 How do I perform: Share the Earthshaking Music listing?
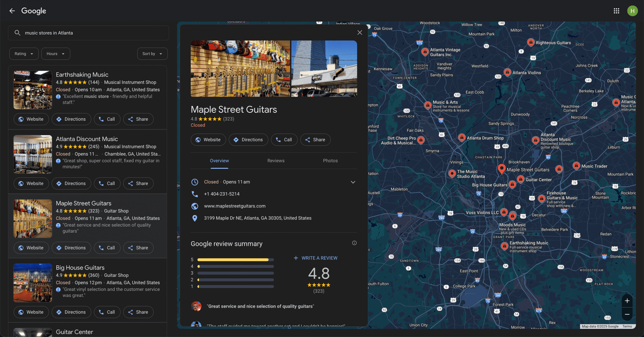[x=138, y=119]
